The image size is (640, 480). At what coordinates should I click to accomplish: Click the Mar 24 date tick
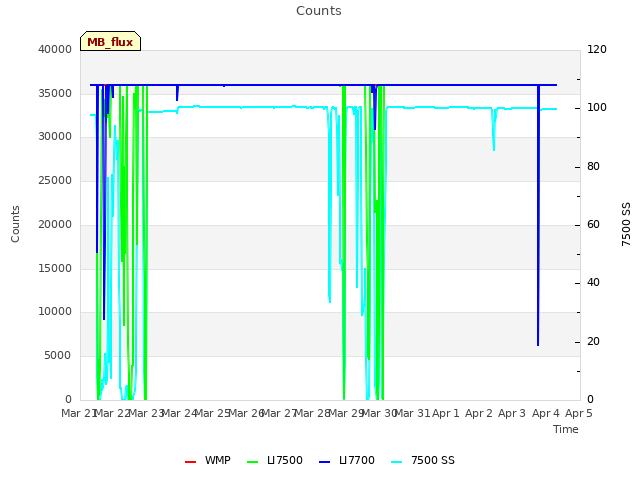(x=180, y=413)
